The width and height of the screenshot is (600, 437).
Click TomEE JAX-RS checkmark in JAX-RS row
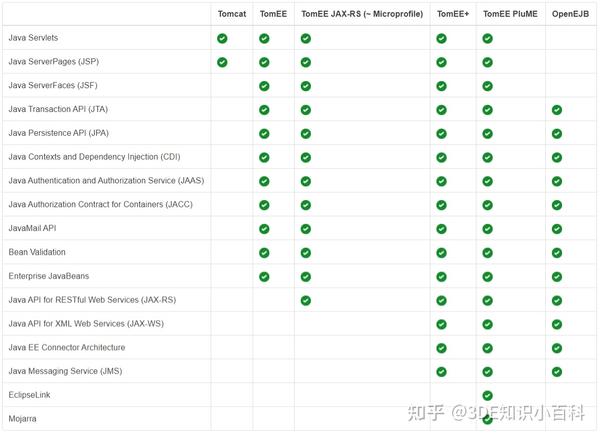(x=306, y=300)
